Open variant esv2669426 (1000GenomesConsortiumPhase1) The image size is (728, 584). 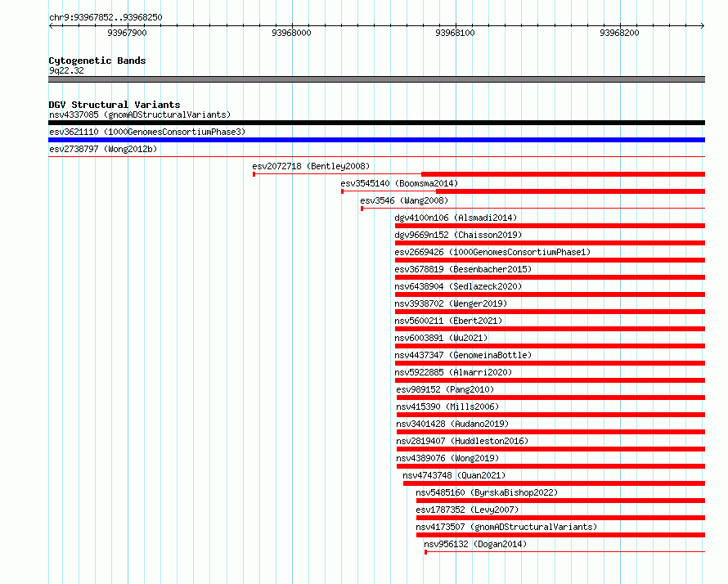pos(492,252)
